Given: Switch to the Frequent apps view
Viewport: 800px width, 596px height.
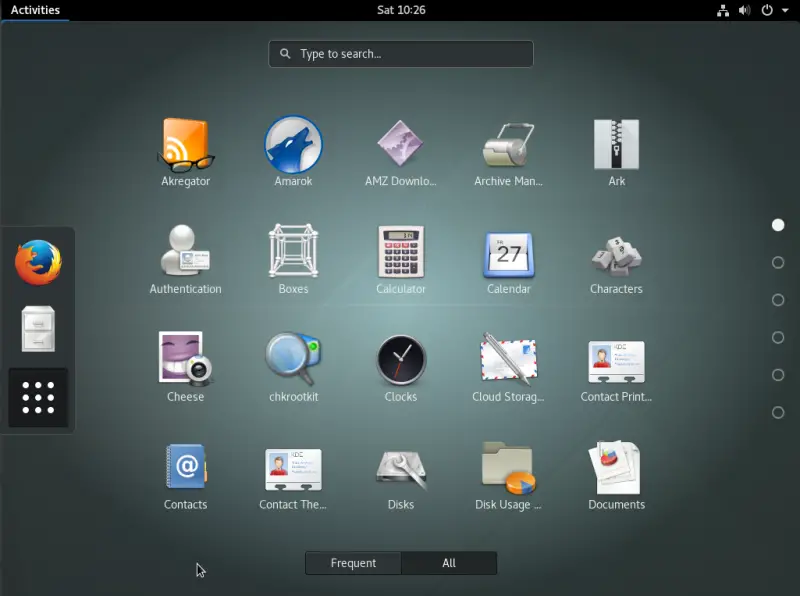Looking at the screenshot, I should 352,563.
